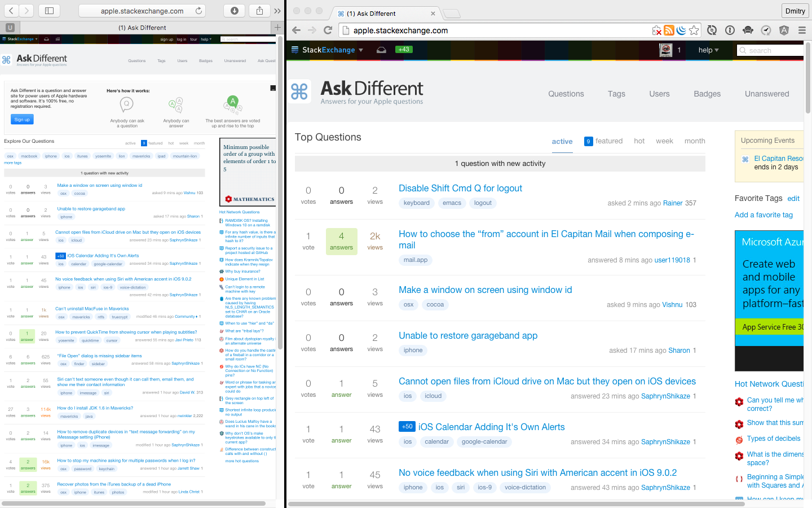Open Chrome's hamburger menu

point(802,30)
